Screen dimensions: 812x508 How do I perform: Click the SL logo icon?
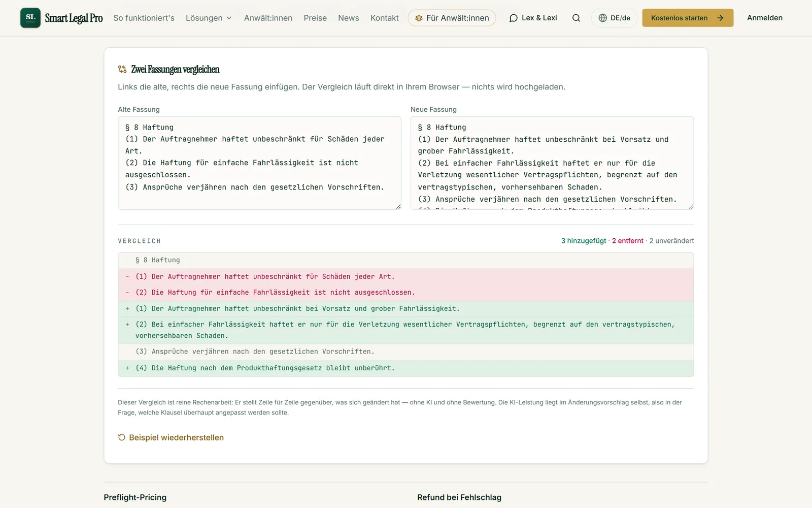pyautogui.click(x=30, y=18)
